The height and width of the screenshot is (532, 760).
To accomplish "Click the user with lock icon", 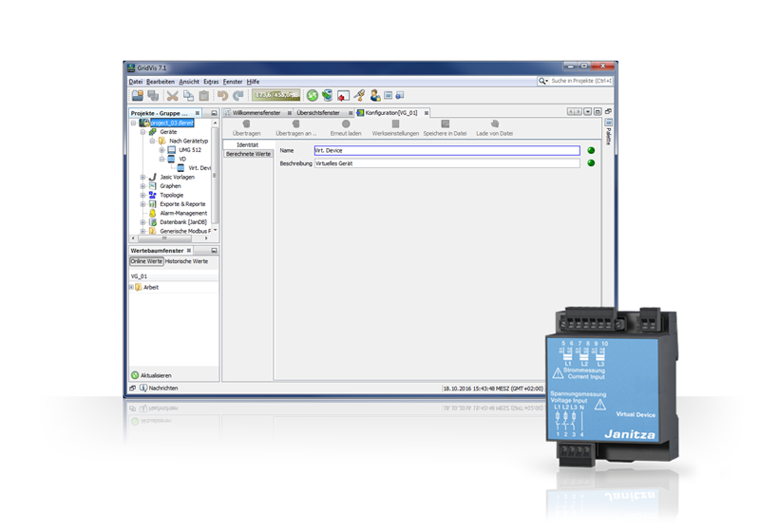I will coord(375,95).
